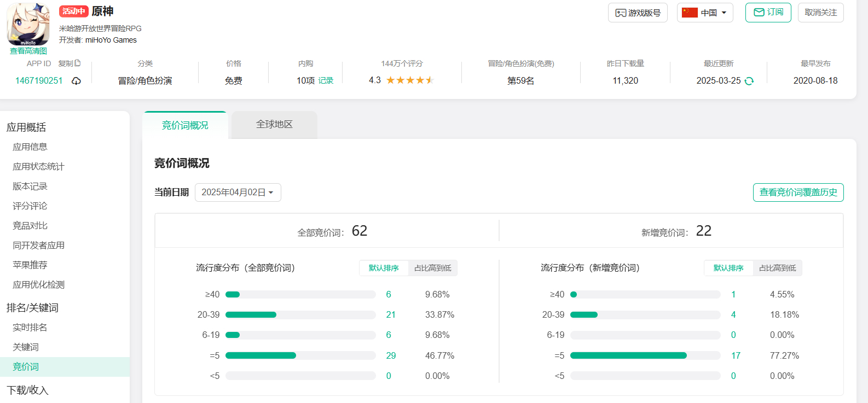The image size is (868, 403).
Task: Click the star rating icons
Action: (410, 80)
